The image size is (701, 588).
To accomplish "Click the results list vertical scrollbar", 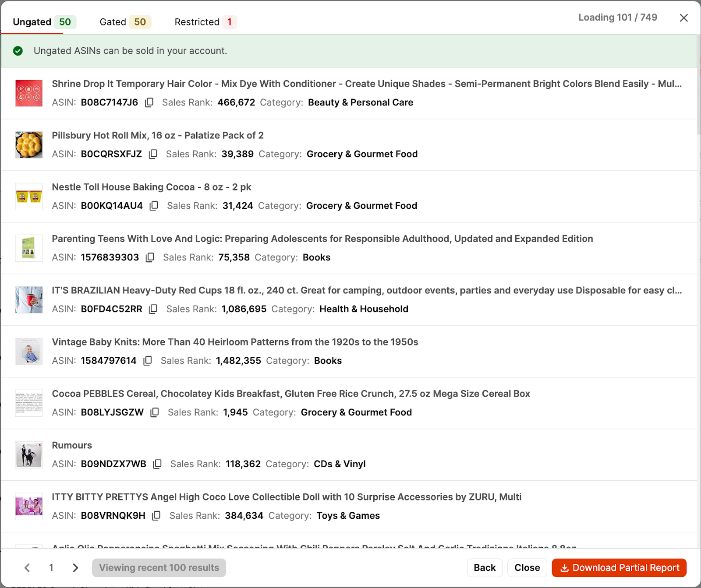I will coord(699,85).
